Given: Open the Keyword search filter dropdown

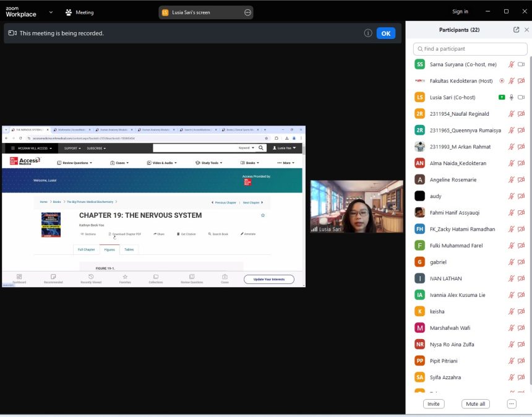Looking at the screenshot, I should point(246,148).
